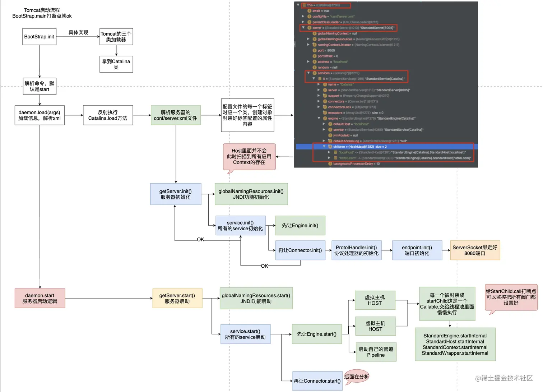Click the '配置文件的每一个标签' description box

[247, 115]
